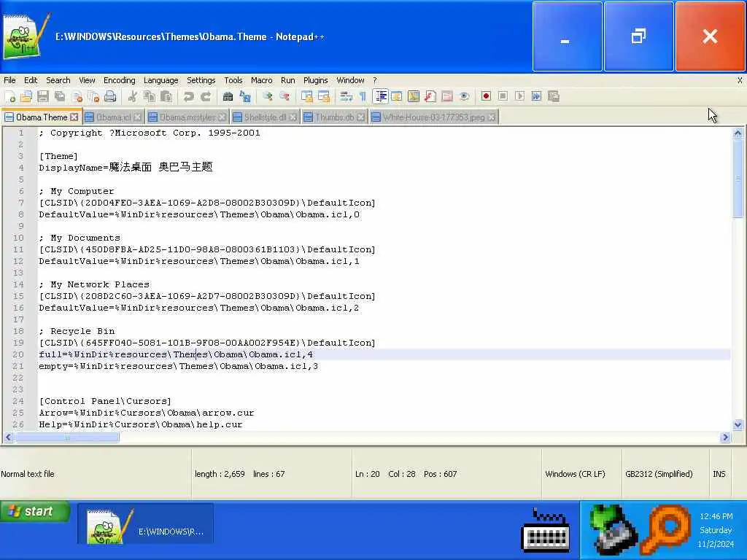Click the Copy toolbar icon
The width and height of the screenshot is (747, 560).
tap(149, 97)
